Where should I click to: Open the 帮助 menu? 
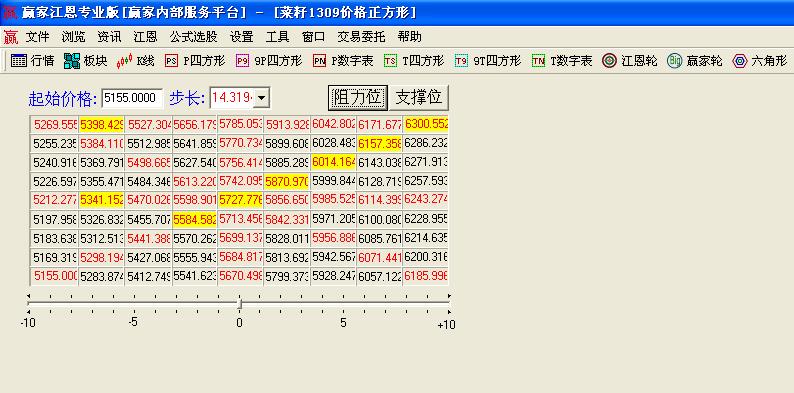tap(410, 37)
